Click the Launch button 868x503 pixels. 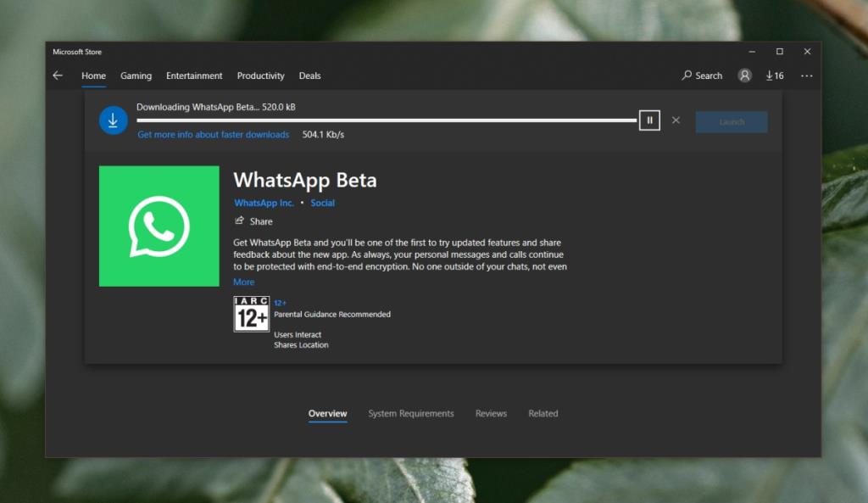(x=731, y=121)
